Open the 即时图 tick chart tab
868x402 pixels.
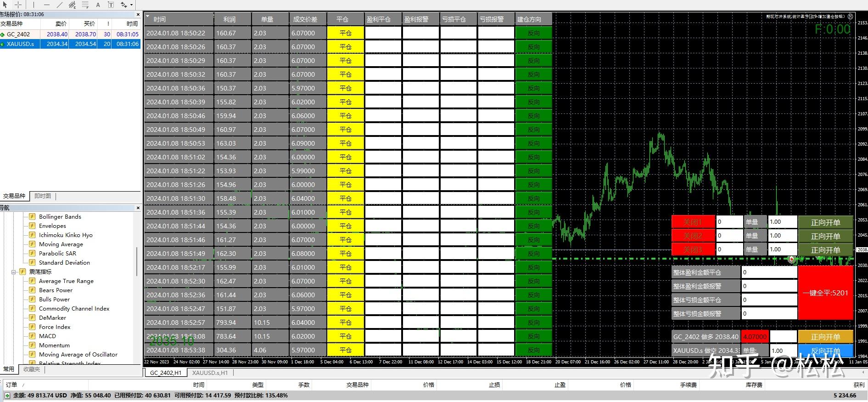point(43,196)
